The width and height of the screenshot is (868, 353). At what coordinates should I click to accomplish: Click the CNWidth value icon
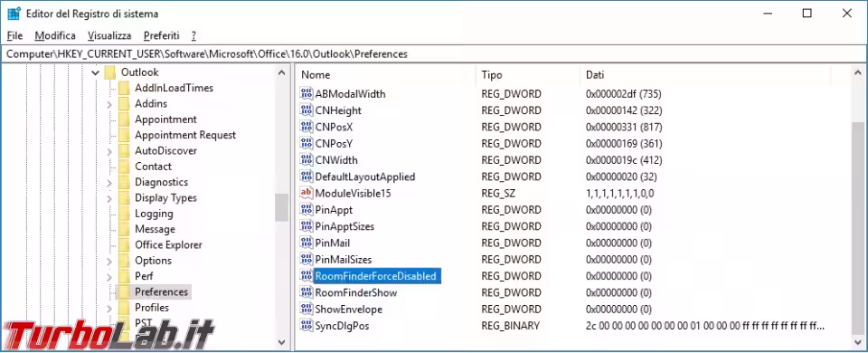click(307, 160)
